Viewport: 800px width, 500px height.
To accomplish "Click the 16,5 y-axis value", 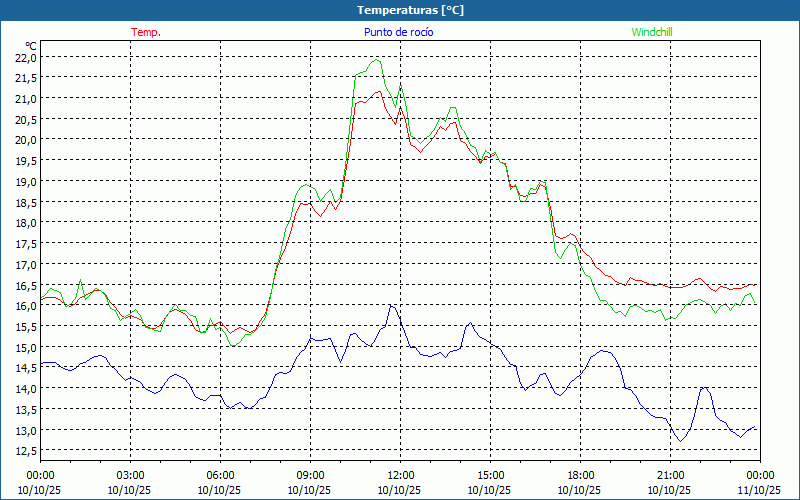I will 25,285.
